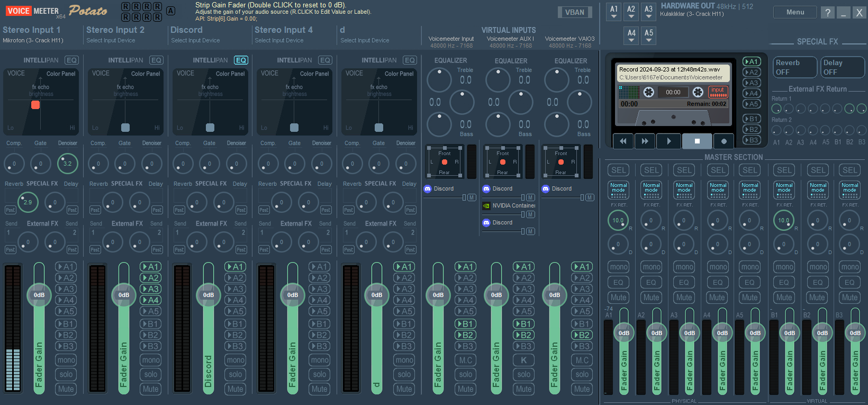Screen dimensions: 868x405
Task: Adjust the Denoiser knob showing 3.2
Action: (67, 164)
